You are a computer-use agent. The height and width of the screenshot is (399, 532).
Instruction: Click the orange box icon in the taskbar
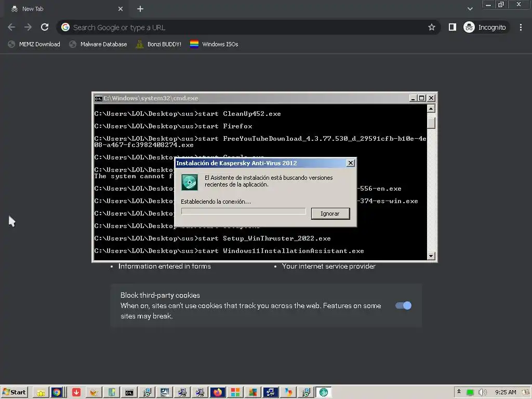(x=94, y=393)
